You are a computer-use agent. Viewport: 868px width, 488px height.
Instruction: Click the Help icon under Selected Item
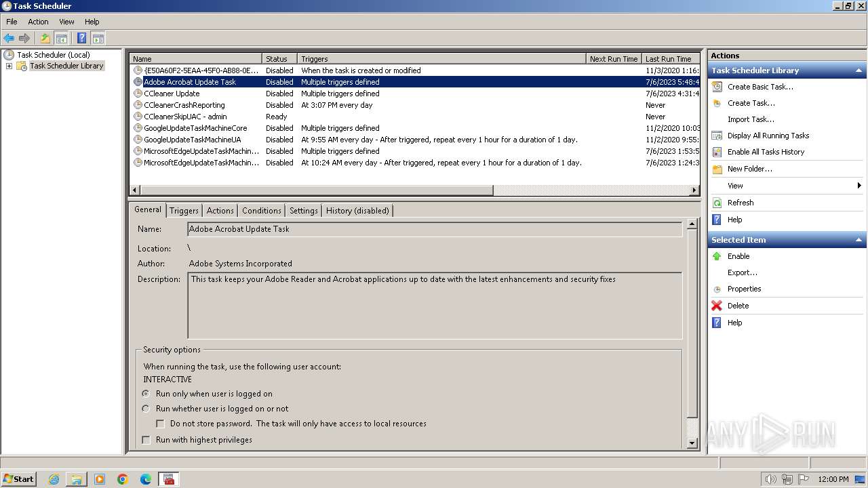(x=717, y=323)
